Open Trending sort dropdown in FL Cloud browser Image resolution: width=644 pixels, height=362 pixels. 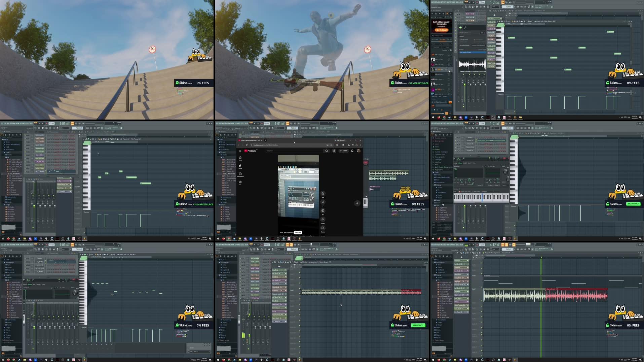pyautogui.click(x=445, y=50)
